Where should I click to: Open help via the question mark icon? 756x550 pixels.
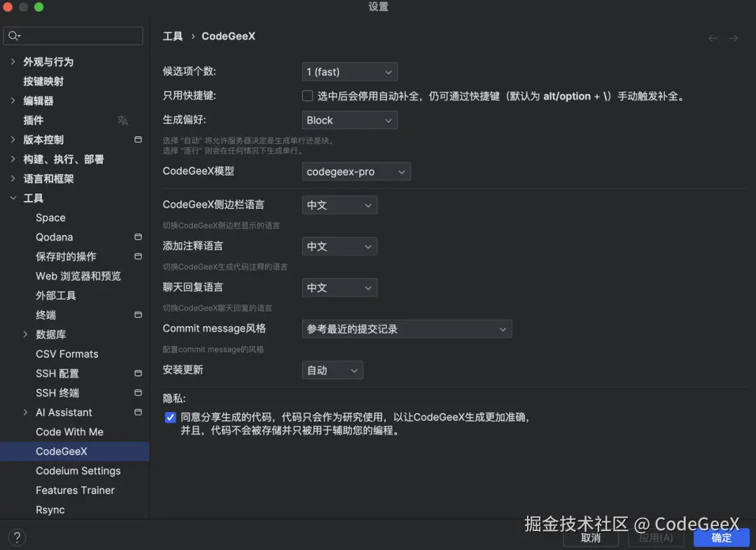point(15,537)
